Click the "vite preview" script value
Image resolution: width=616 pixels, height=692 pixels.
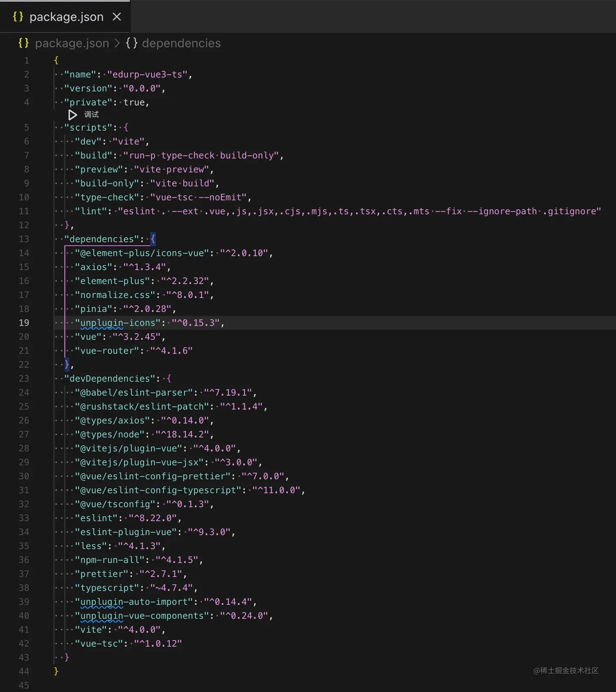click(x=172, y=169)
